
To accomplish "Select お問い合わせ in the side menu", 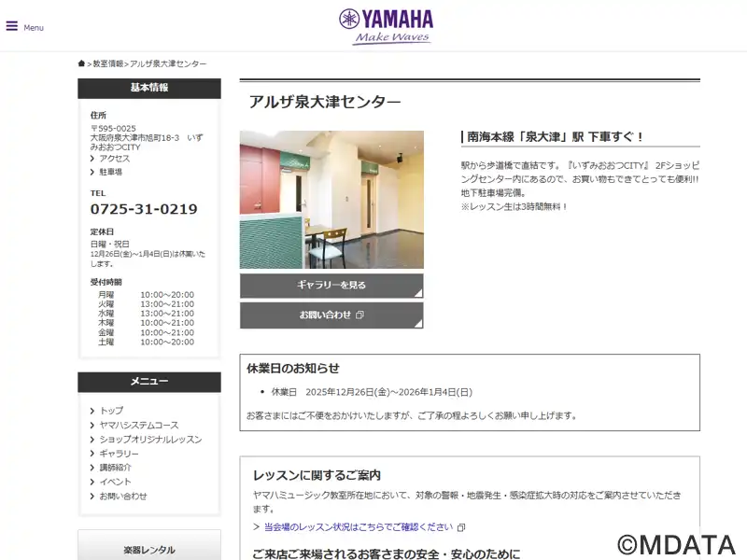I will tap(123, 497).
